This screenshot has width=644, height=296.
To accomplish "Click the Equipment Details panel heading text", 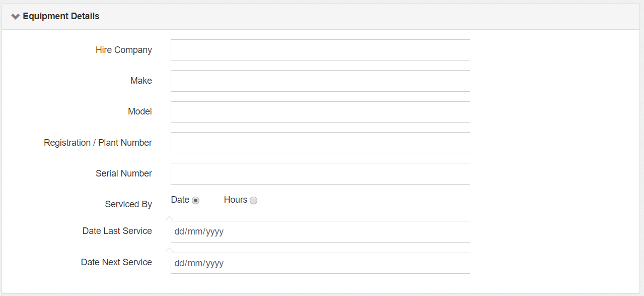I will pos(61,16).
